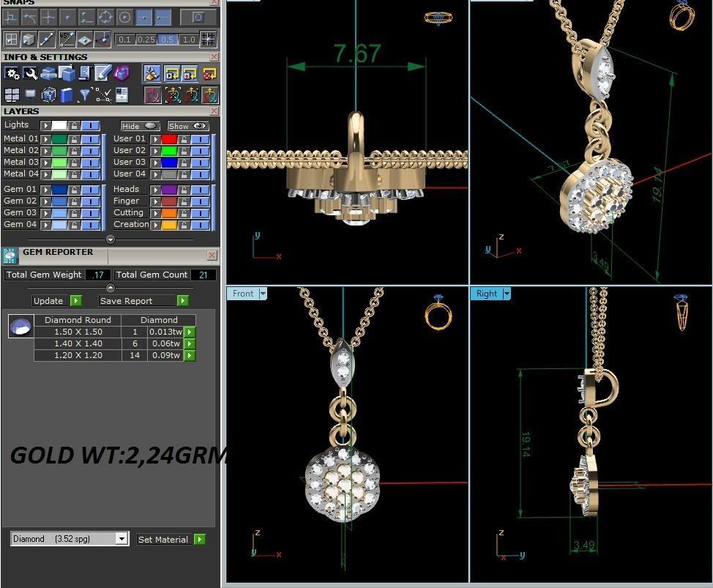The width and height of the screenshot is (713, 588).
Task: Toggle visibility of Heads layer
Action: pos(201,190)
